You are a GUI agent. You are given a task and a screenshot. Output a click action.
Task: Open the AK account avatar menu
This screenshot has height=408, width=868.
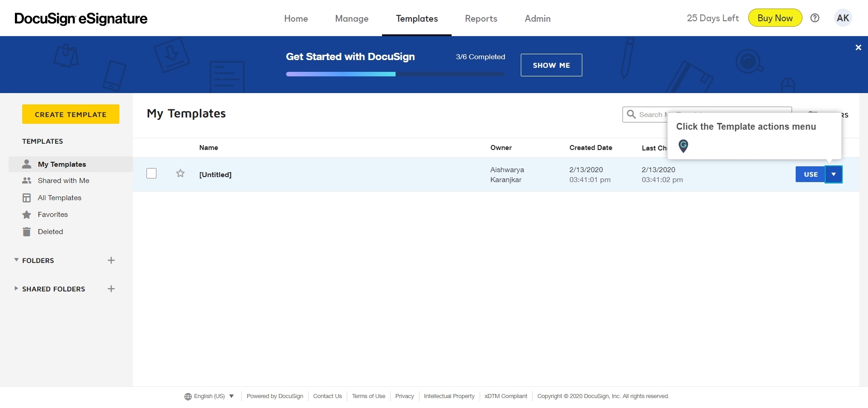[843, 18]
